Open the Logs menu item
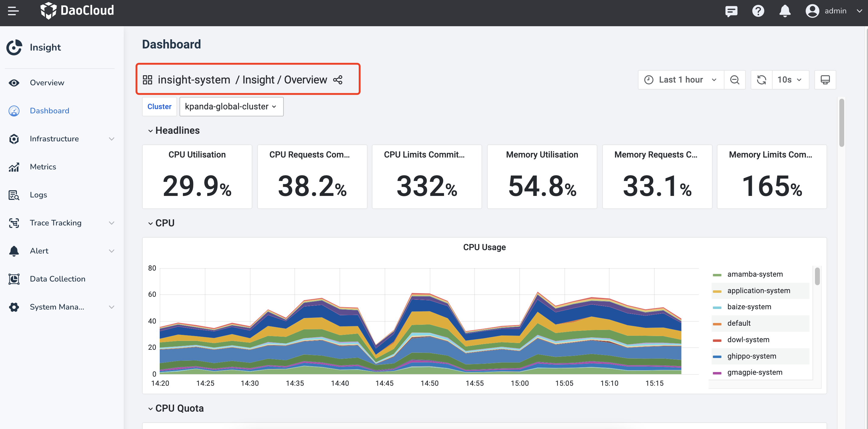This screenshot has width=868, height=429. click(38, 195)
